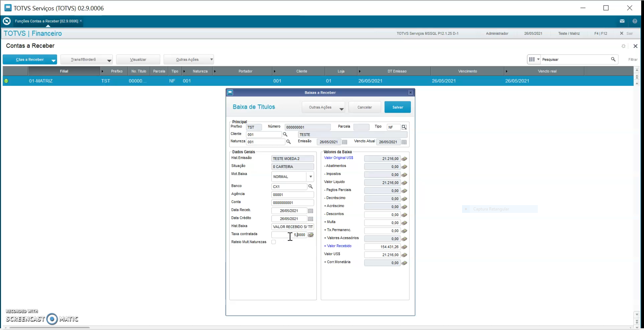Screen dimensions: 644x330
Task: Click F4 | F12 shortcut indicator in header
Action: (601, 33)
